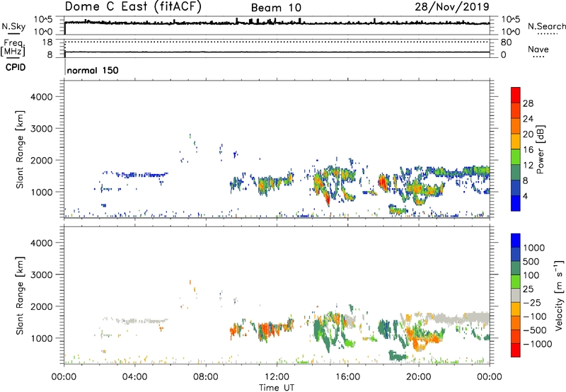
Task: Click the dotted line sample under 'N.Search'
Action: [548, 34]
